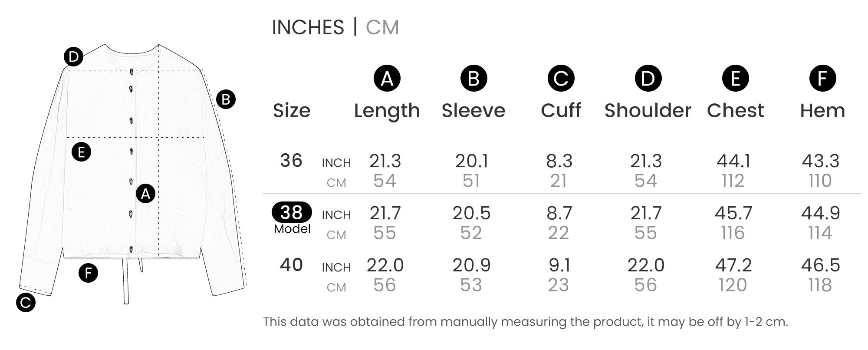Select size 40 row label
This screenshot has height=350, width=868.
click(291, 265)
